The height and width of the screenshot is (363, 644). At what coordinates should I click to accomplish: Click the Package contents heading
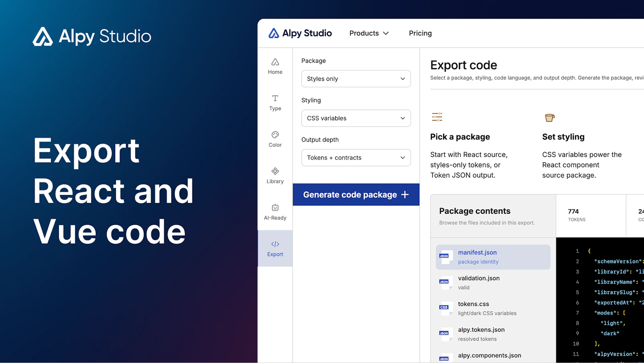pos(475,211)
